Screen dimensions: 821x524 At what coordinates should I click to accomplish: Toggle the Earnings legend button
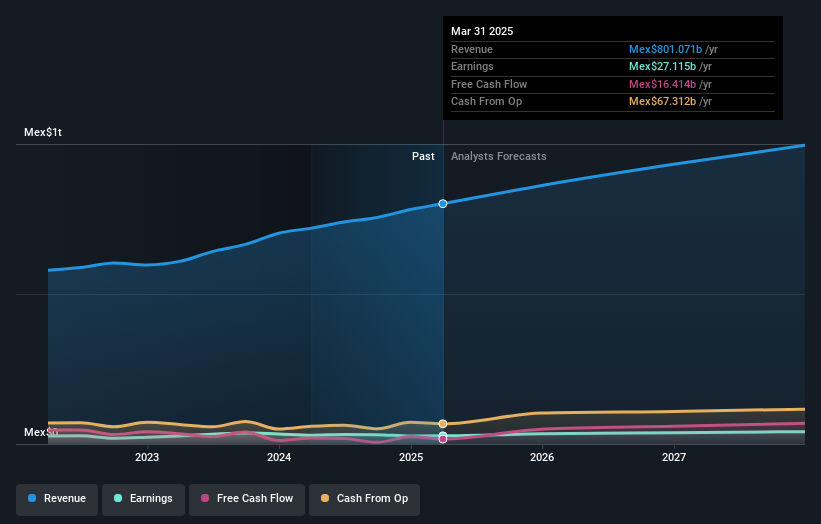pyautogui.click(x=143, y=499)
